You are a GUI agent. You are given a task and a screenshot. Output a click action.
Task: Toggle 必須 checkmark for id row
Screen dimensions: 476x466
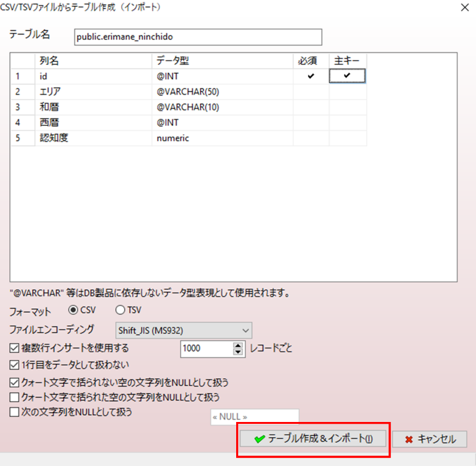pos(311,76)
